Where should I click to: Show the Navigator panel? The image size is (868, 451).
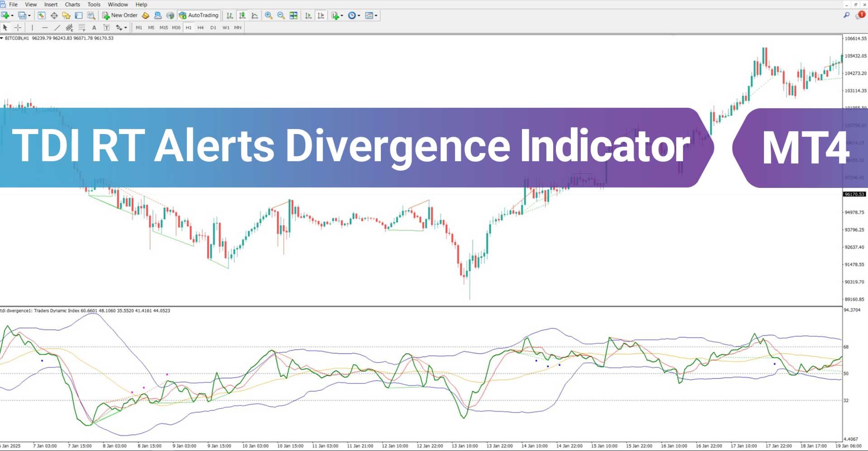[66, 15]
